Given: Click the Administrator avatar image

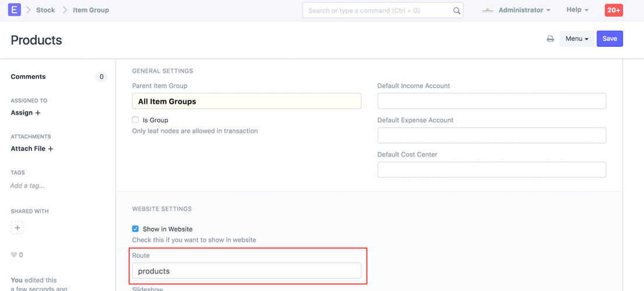Looking at the screenshot, I should (x=488, y=10).
